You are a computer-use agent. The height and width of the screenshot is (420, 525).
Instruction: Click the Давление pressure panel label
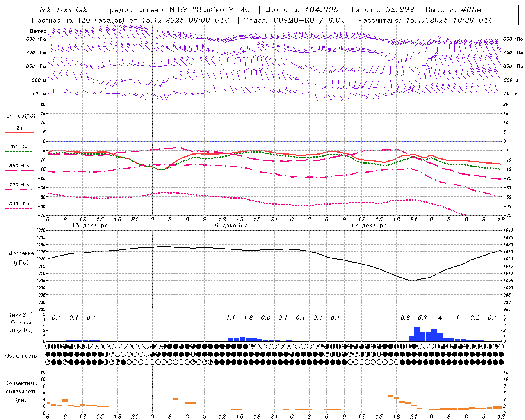click(x=21, y=253)
